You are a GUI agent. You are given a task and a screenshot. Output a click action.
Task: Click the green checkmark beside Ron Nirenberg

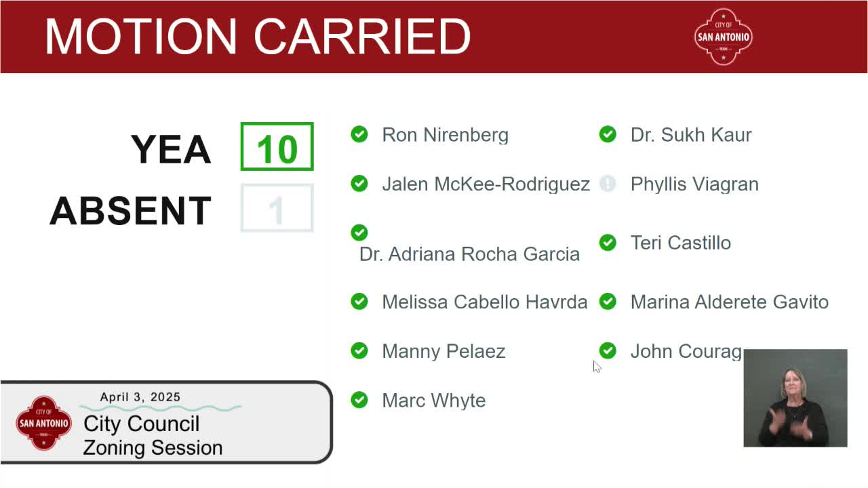coord(359,134)
